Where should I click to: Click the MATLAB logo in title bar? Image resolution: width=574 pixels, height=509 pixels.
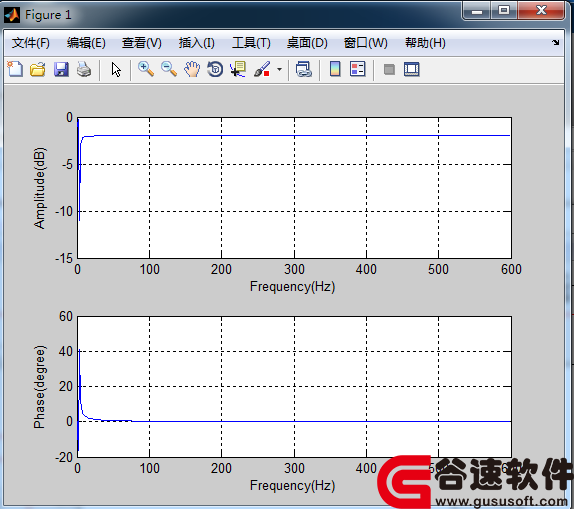coord(12,15)
